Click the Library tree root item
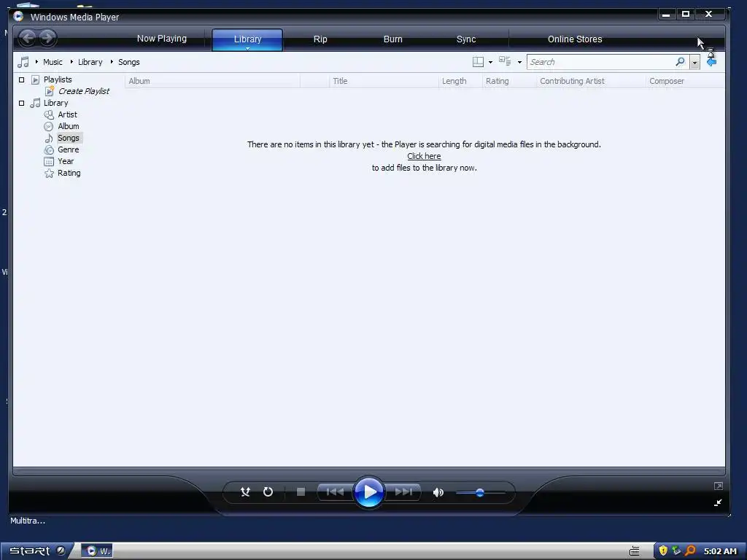 coord(55,103)
